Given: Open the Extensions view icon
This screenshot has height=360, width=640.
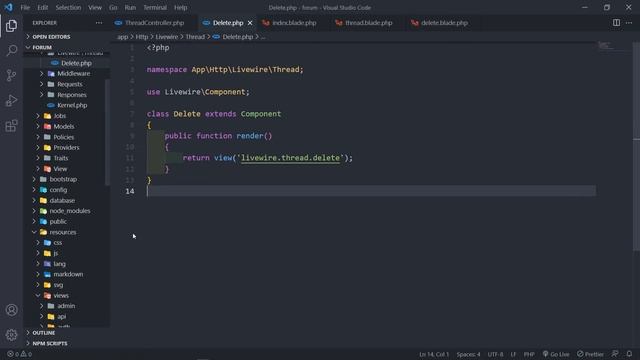Looking at the screenshot, I should point(11,125).
